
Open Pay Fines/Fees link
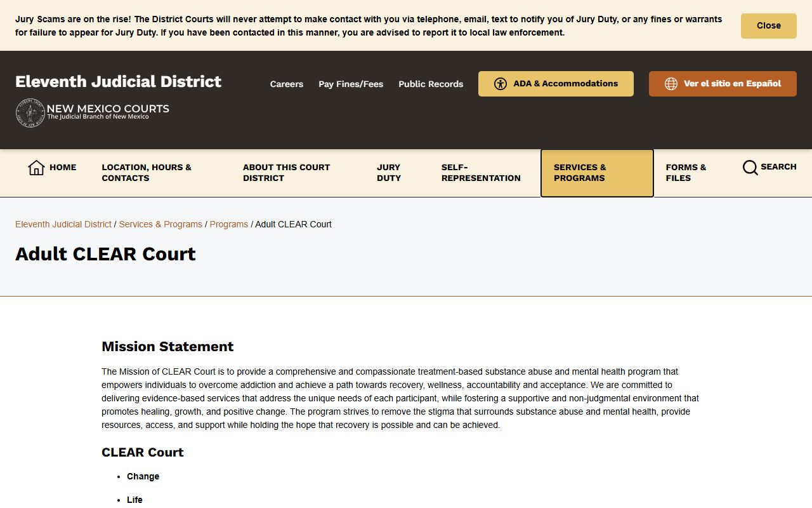pyautogui.click(x=351, y=84)
